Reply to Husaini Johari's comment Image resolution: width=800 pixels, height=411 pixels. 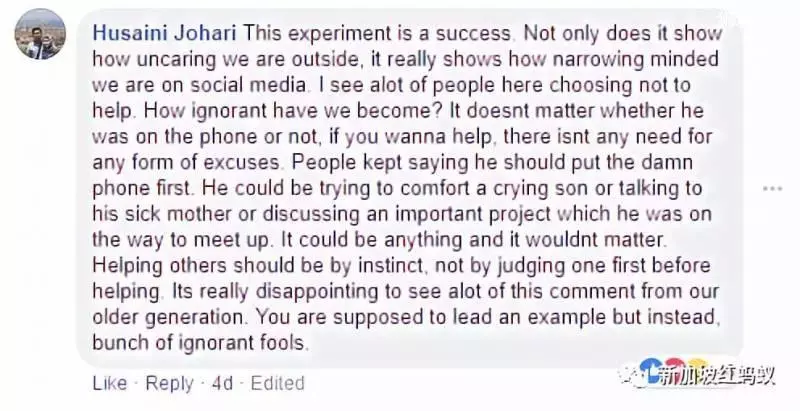click(x=169, y=383)
